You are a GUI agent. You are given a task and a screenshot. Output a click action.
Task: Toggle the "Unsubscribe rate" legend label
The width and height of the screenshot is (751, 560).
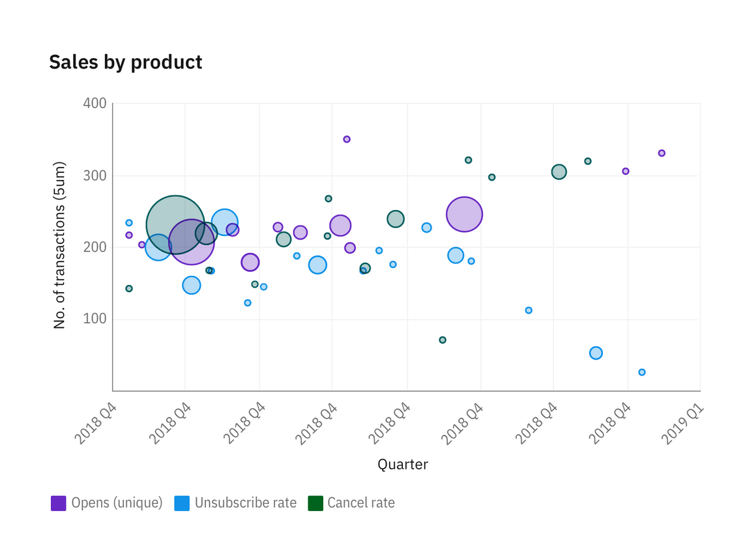point(246,503)
